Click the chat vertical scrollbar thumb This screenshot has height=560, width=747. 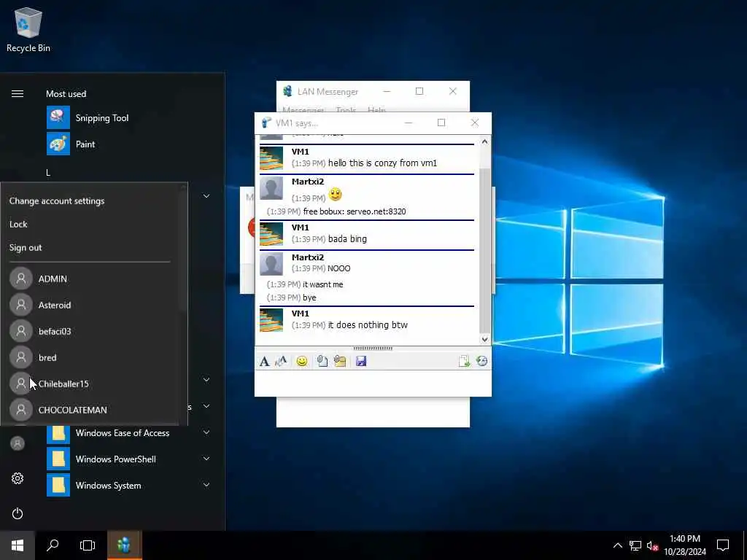(x=484, y=250)
